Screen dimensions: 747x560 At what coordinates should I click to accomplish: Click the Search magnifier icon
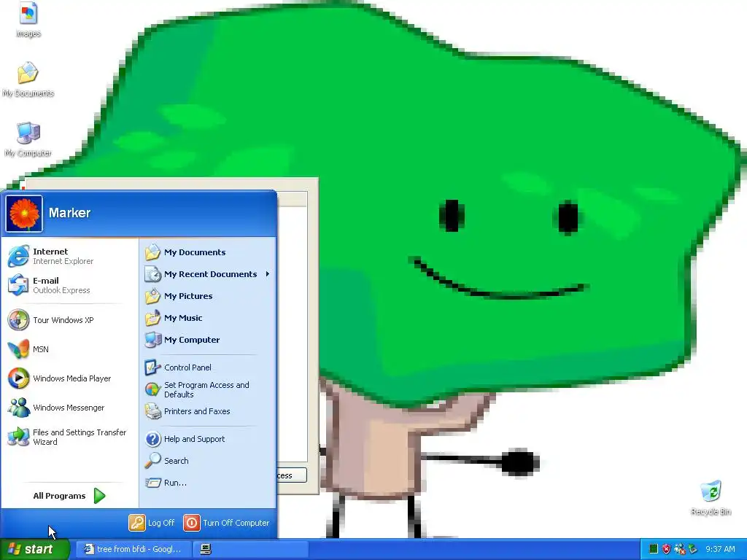pyautogui.click(x=153, y=461)
